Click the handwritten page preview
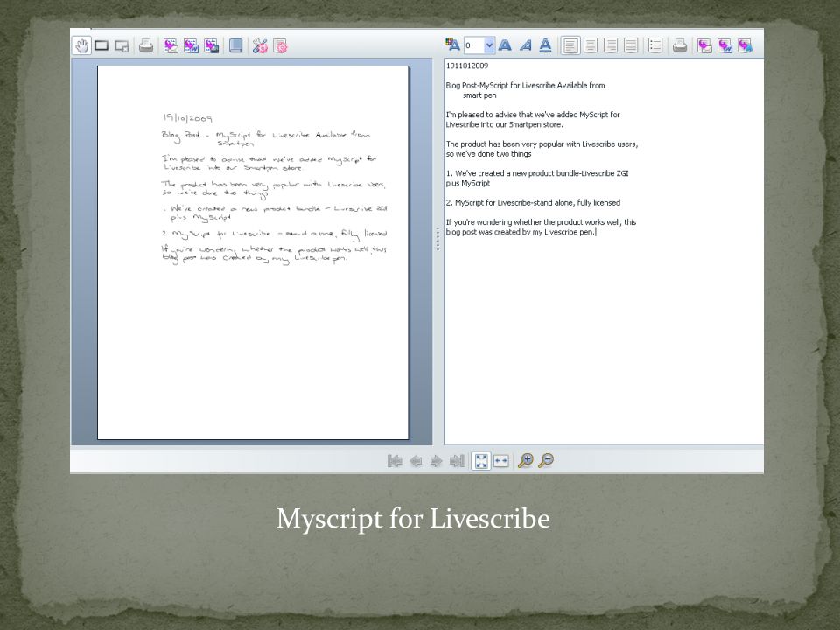 pyautogui.click(x=253, y=252)
